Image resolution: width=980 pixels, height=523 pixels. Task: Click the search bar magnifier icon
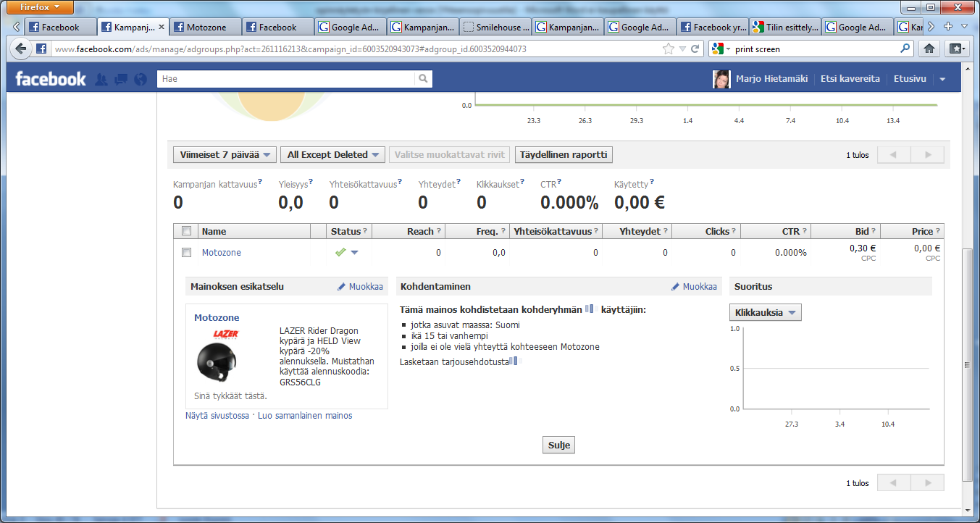[905, 49]
